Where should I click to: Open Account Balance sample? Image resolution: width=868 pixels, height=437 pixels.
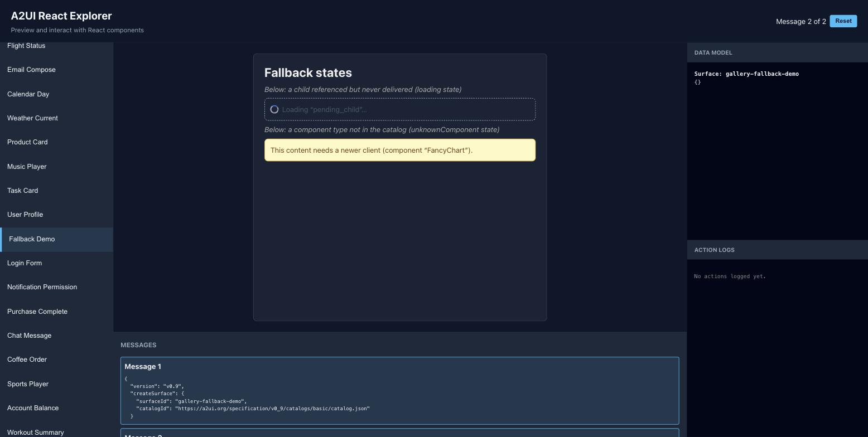coord(56,408)
